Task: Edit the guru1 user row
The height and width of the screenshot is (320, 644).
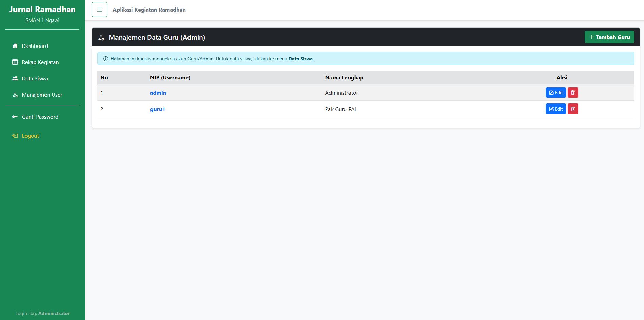Action: [556, 109]
